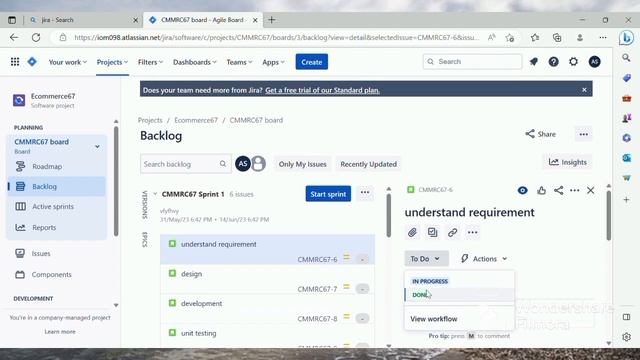The height and width of the screenshot is (360, 640).
Task: Click the Create button
Action: click(312, 62)
